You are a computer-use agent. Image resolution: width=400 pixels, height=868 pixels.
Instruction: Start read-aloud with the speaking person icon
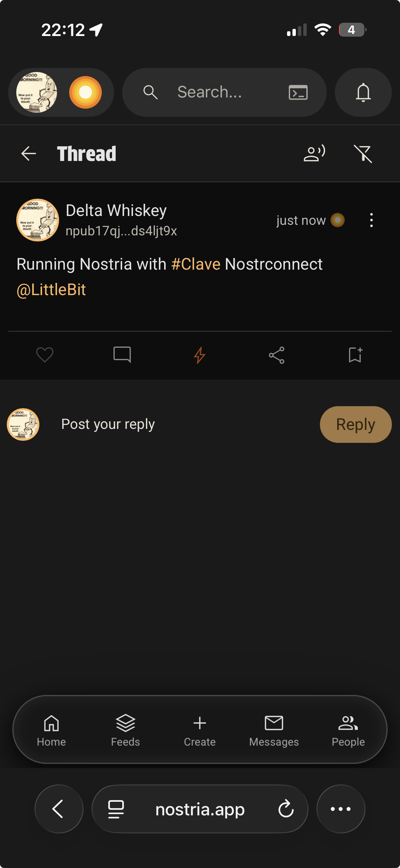tap(315, 153)
